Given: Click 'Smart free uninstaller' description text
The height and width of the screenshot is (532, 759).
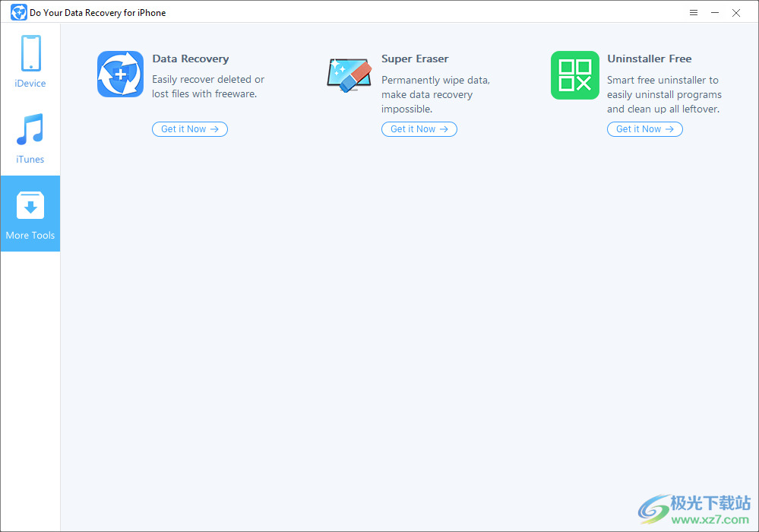Looking at the screenshot, I should (664, 94).
